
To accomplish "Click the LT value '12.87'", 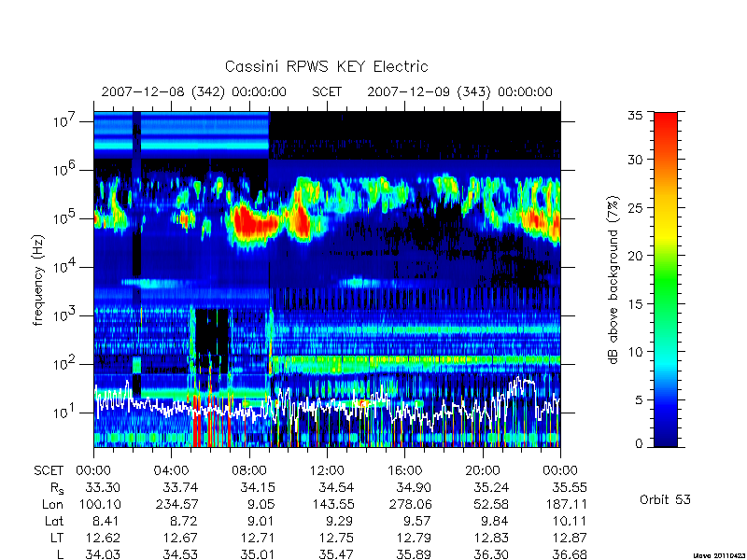I will click(x=569, y=539).
